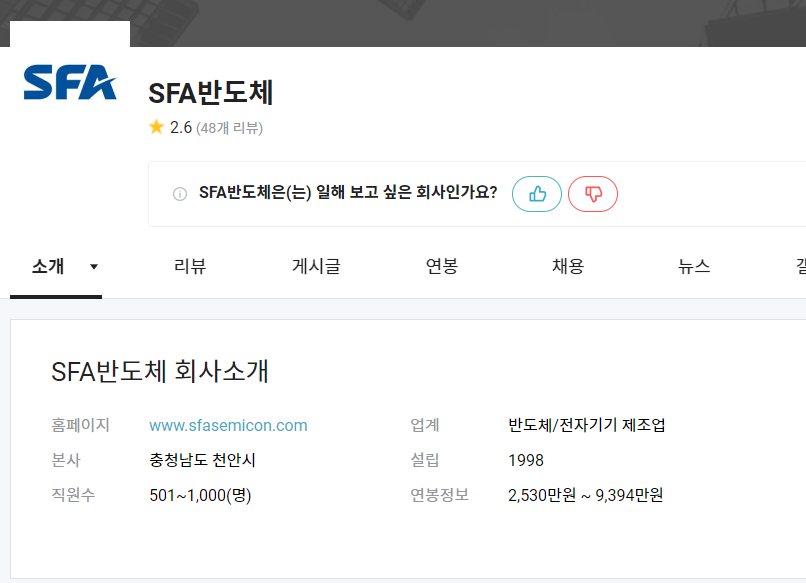
Task: Click the info icon beside the question
Action: click(180, 194)
